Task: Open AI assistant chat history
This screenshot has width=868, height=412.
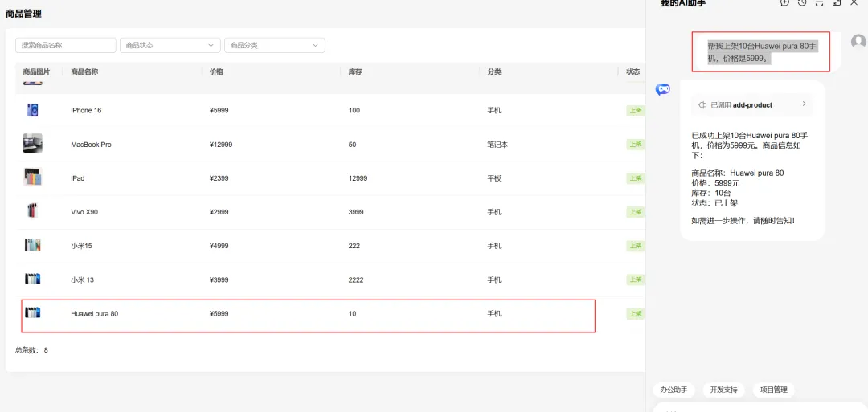Action: (x=802, y=2)
